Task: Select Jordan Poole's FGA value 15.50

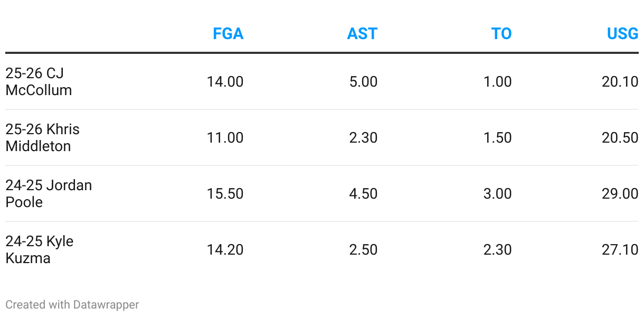Action: tap(225, 194)
